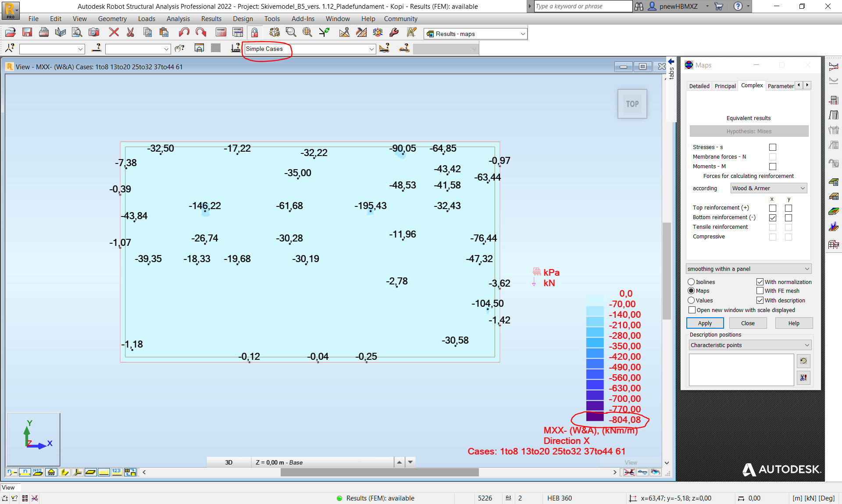The image size is (842, 504).
Task: Select the Zoom tool in the top toolbar
Action: (290, 32)
